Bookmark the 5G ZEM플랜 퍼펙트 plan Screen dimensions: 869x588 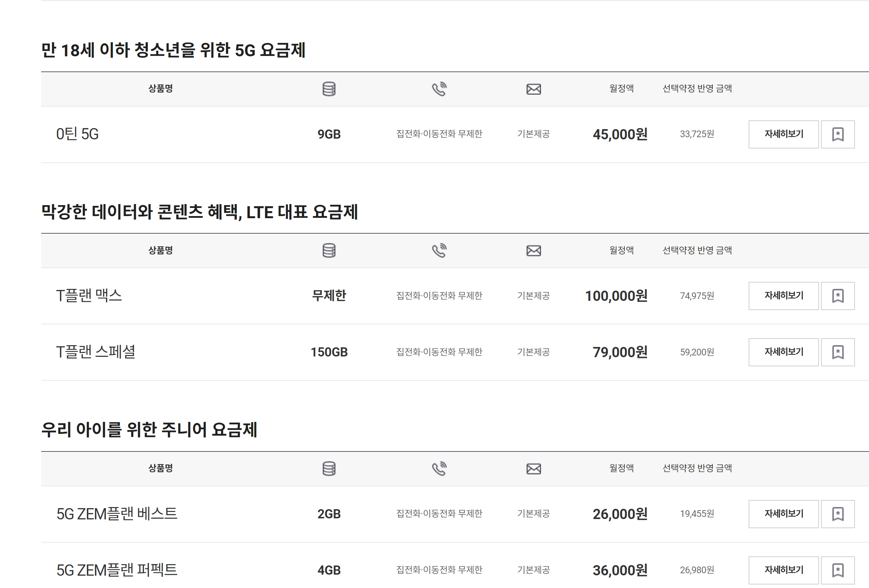coord(838,570)
